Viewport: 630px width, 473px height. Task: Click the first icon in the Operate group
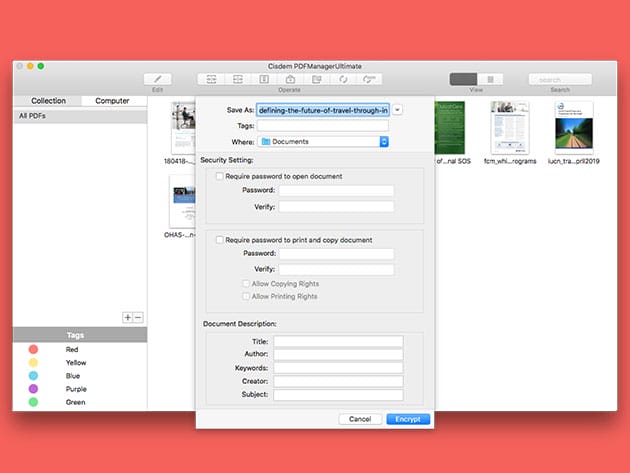pyautogui.click(x=211, y=79)
